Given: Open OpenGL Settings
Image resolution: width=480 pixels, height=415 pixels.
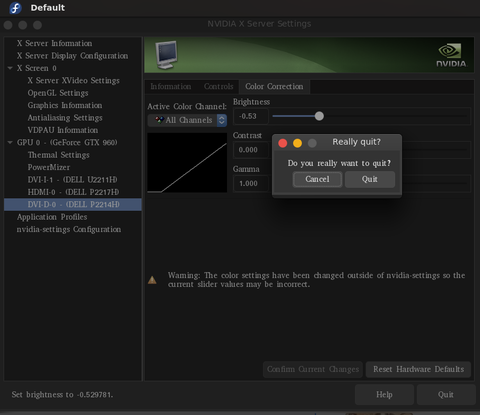Looking at the screenshot, I should pyautogui.click(x=58, y=93).
